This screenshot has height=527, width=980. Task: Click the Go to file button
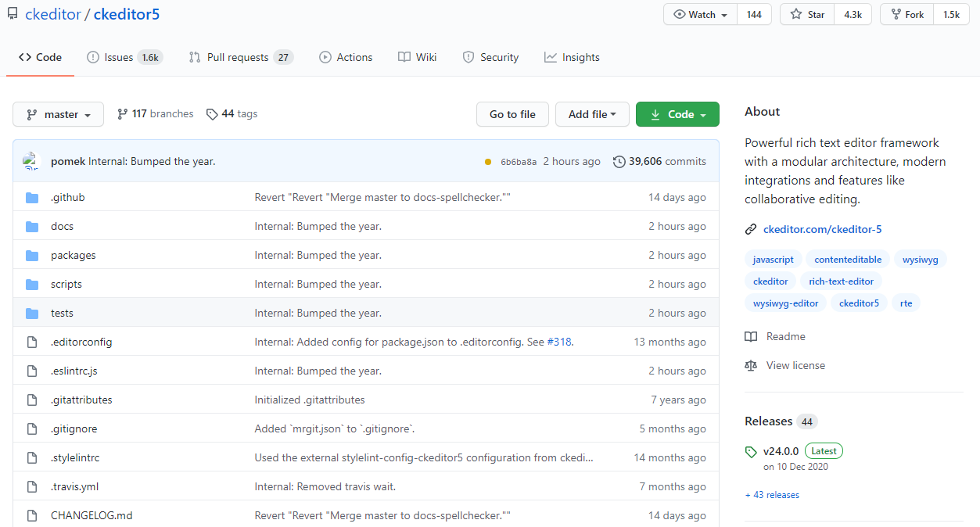[512, 114]
